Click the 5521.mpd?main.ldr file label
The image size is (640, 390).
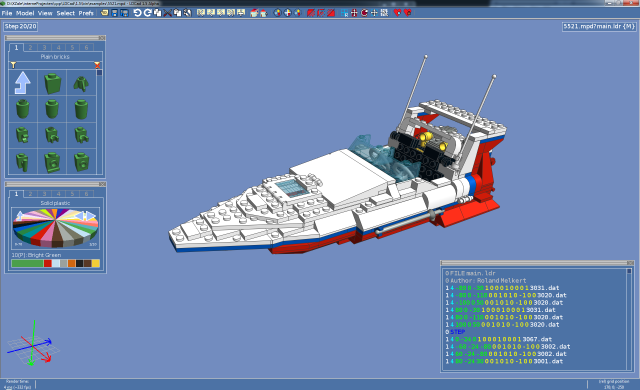click(x=599, y=27)
